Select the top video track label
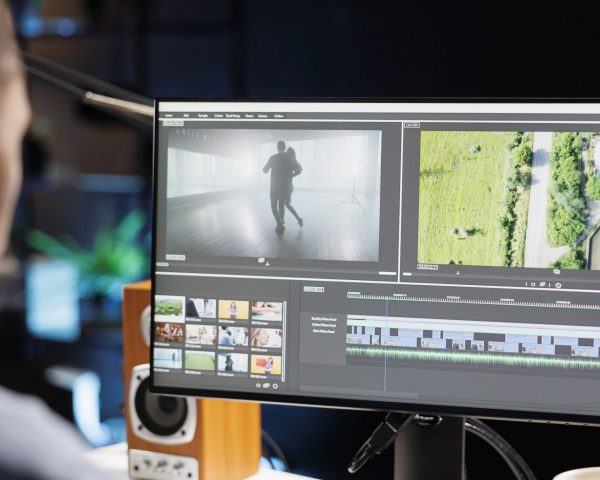The width and height of the screenshot is (600, 480). [x=324, y=319]
